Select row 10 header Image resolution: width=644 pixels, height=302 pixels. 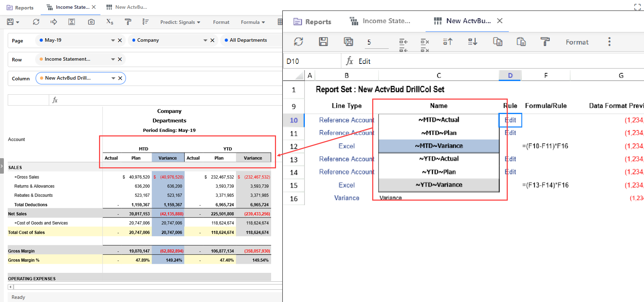[294, 120]
